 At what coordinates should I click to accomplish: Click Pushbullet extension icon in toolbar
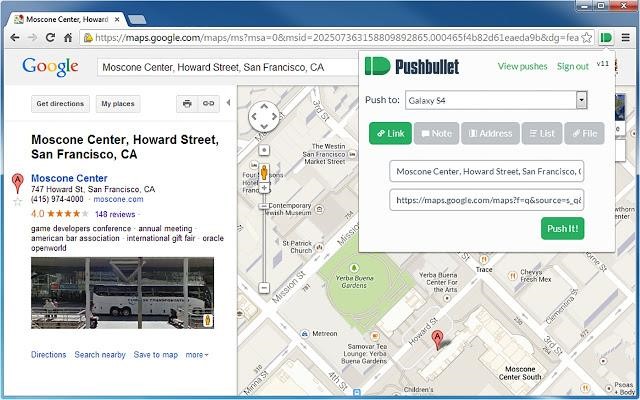tap(606, 38)
